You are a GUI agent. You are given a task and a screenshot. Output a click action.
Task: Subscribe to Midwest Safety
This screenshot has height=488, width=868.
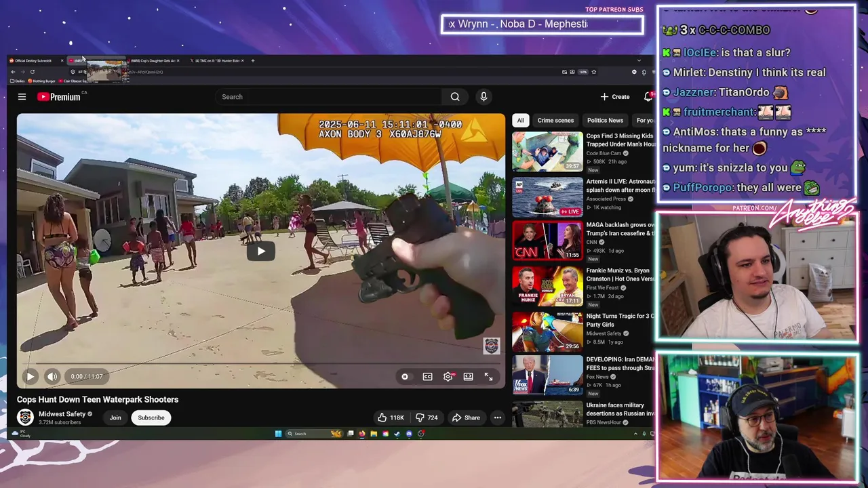[151, 418]
